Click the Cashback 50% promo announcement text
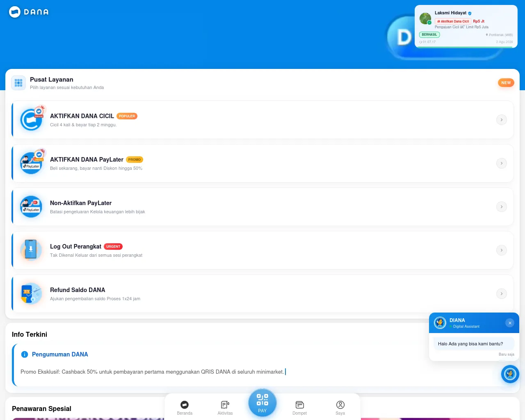 [152, 372]
